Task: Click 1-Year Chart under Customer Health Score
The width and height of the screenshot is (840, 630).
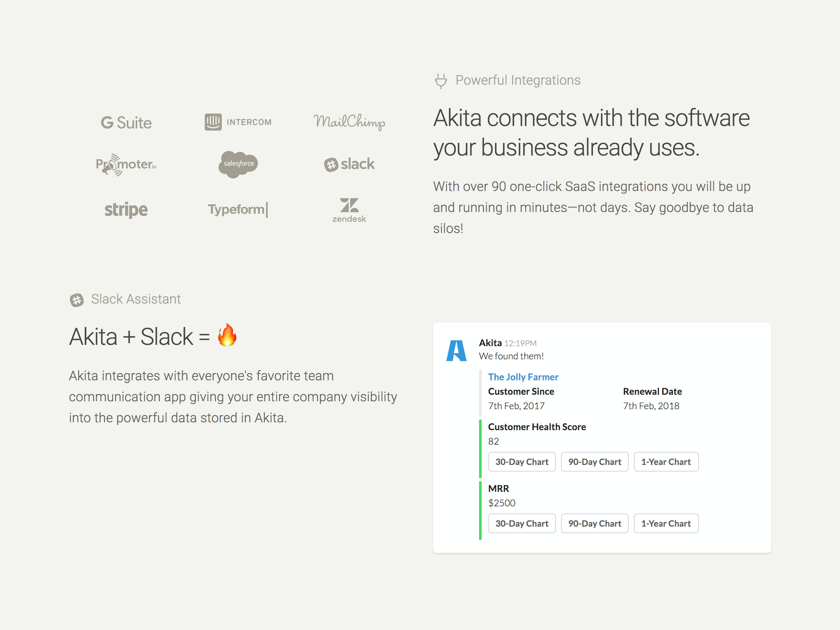Action: click(x=666, y=462)
